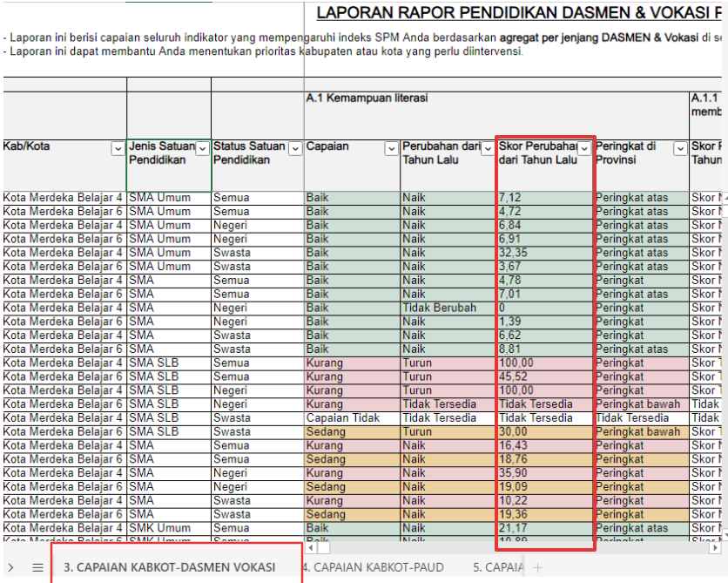Select the cell with score 35,90
Screen dimensions: 728x583
pos(545,473)
